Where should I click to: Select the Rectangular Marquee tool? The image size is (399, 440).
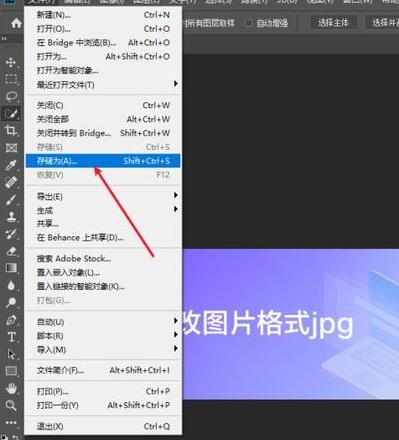[11, 79]
